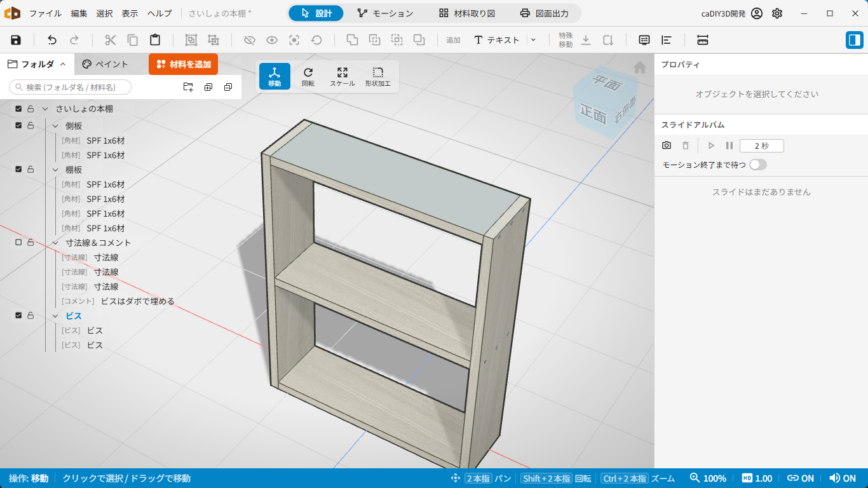Select the Scale (スケール) tool
The width and height of the screenshot is (868, 488).
pos(342,76)
